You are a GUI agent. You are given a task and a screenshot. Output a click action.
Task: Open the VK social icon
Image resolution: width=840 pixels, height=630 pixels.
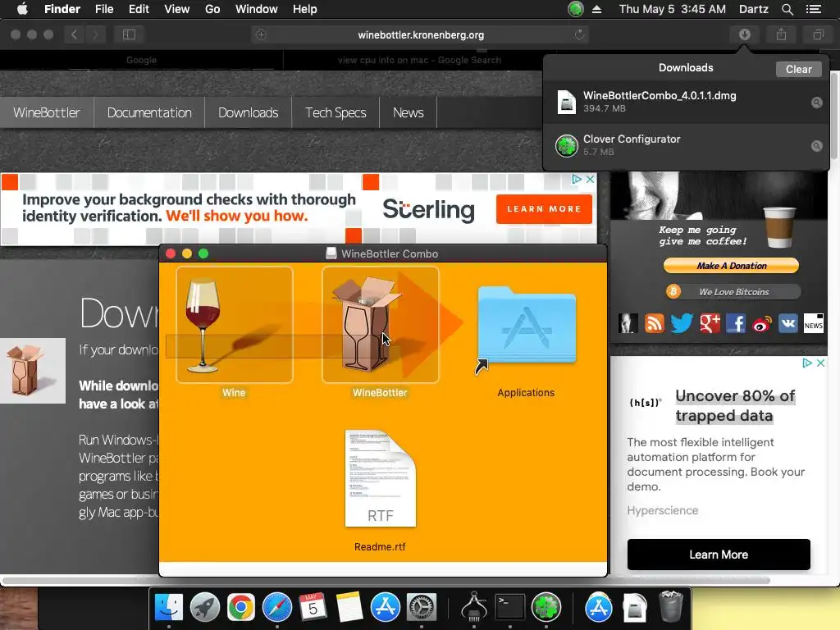tap(787, 323)
